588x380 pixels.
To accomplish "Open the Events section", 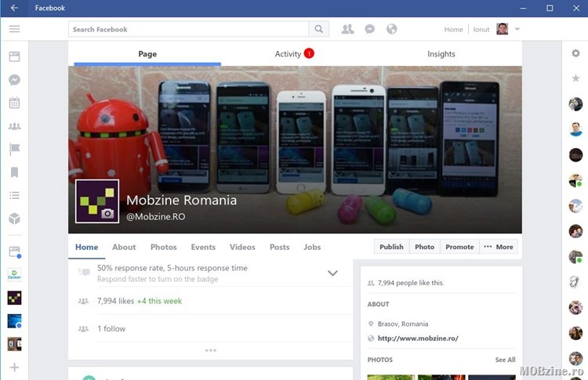I will coord(203,248).
